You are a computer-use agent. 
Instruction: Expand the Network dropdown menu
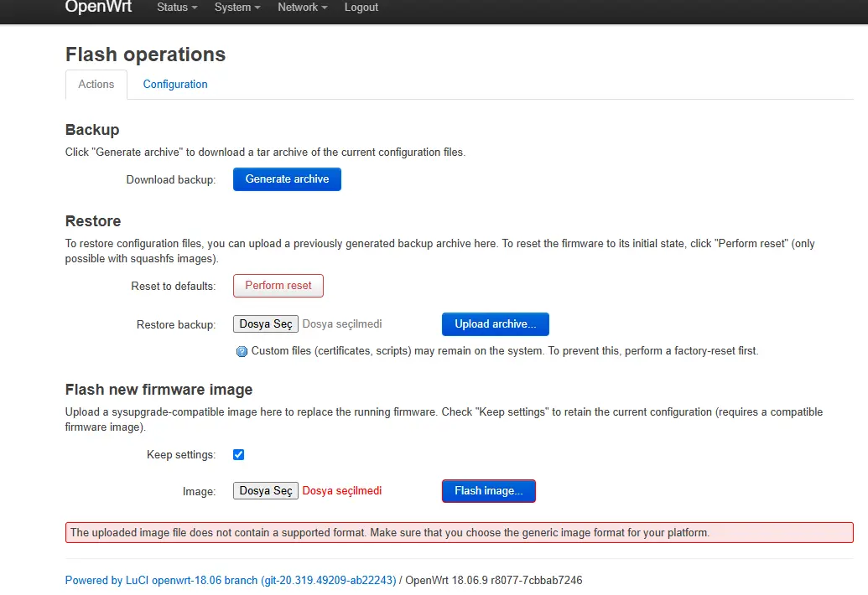302,8
